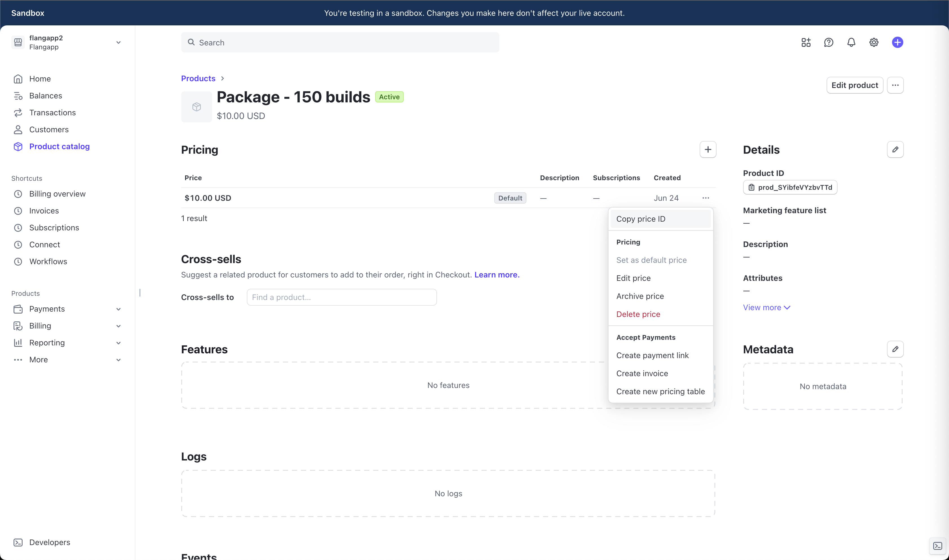Click the Edit product button
The image size is (949, 560).
coord(854,85)
